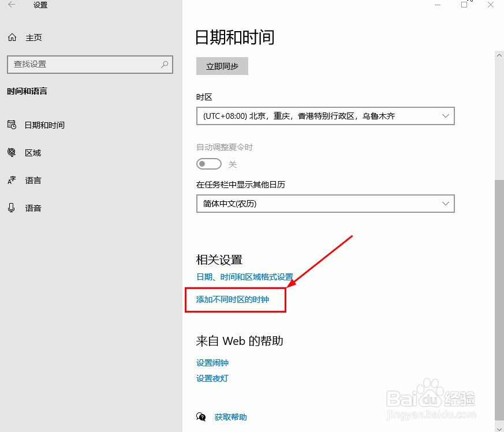Toggle the 自动调整夏令时 switch on
Viewport: 504px width, 432px height.
pos(208,164)
